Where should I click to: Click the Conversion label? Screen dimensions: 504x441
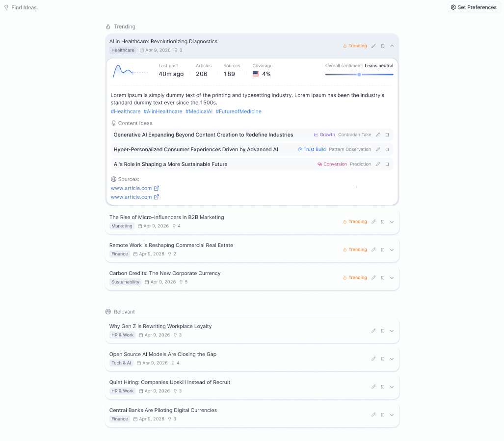point(332,164)
